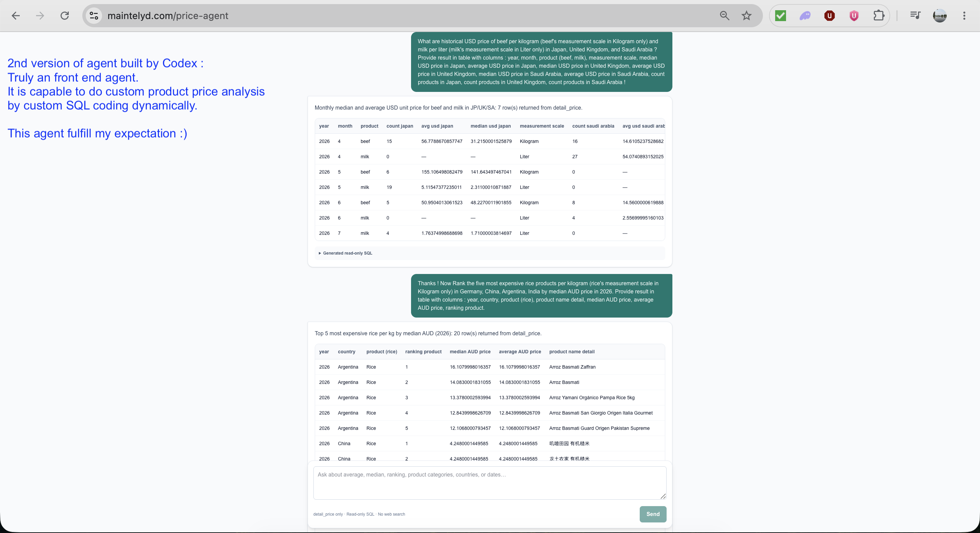This screenshot has width=980, height=533.
Task: Open the dark red uBlock extension icon
Action: click(x=829, y=16)
